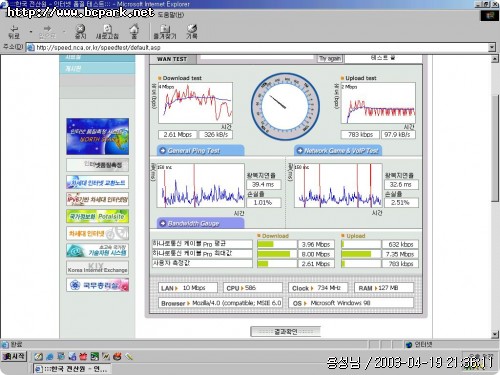This screenshot has width=500, height=375.
Task: Click the Stop toolbar icon
Action: (x=80, y=31)
